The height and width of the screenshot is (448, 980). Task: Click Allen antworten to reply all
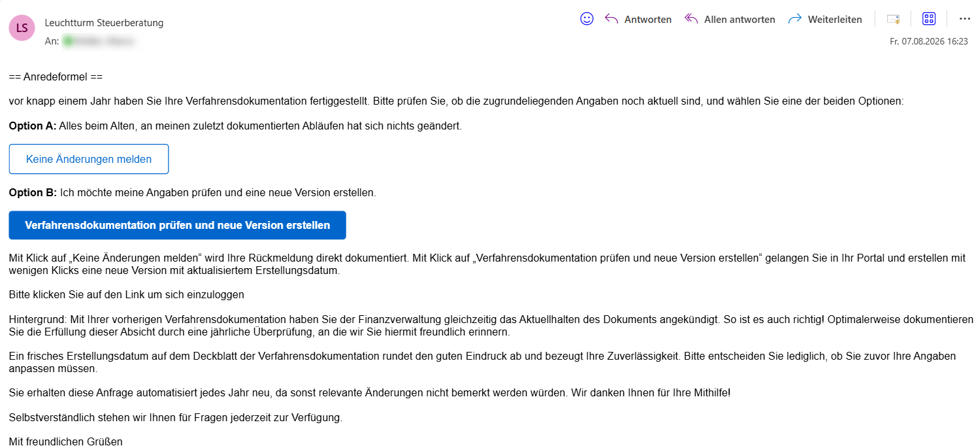[730, 19]
